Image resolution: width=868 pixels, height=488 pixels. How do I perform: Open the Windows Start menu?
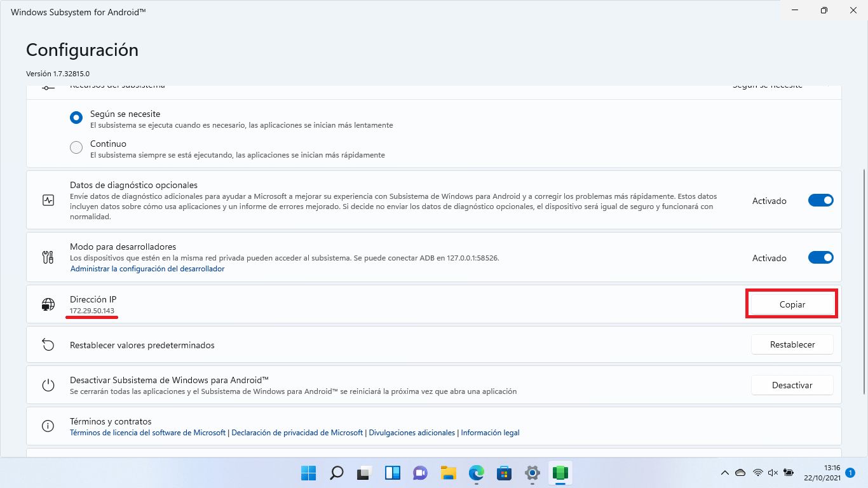(308, 473)
